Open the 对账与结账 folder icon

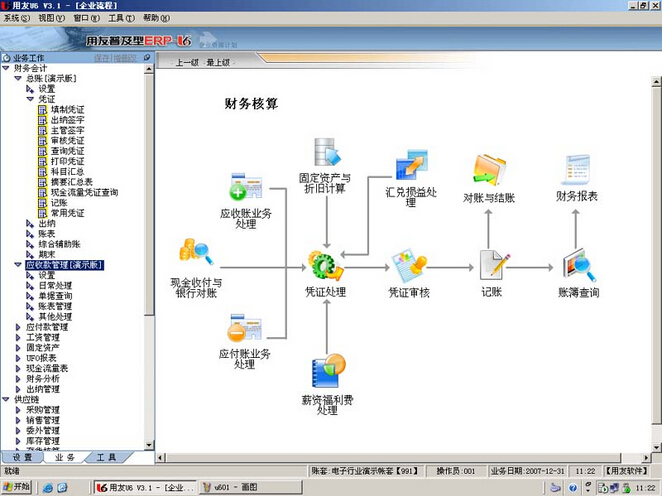(x=490, y=170)
